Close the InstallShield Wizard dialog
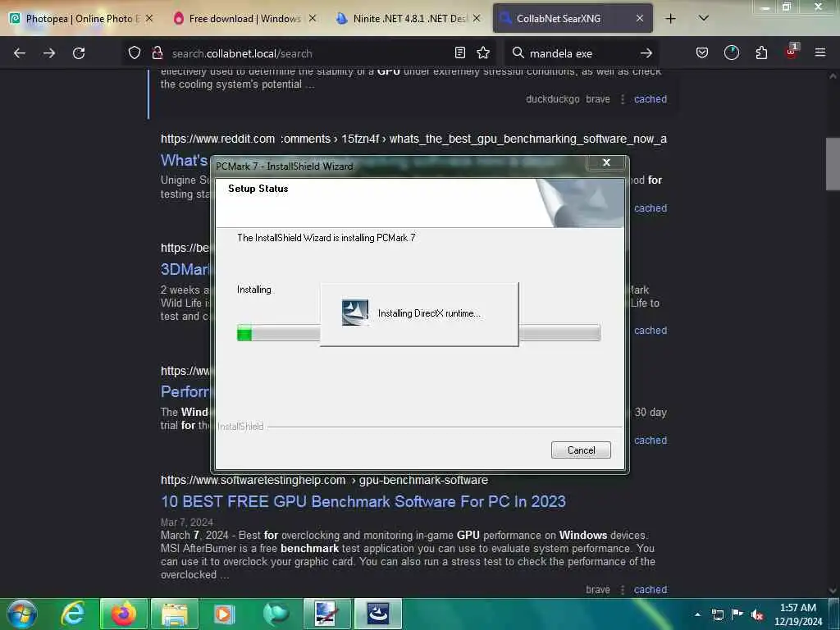 point(606,162)
